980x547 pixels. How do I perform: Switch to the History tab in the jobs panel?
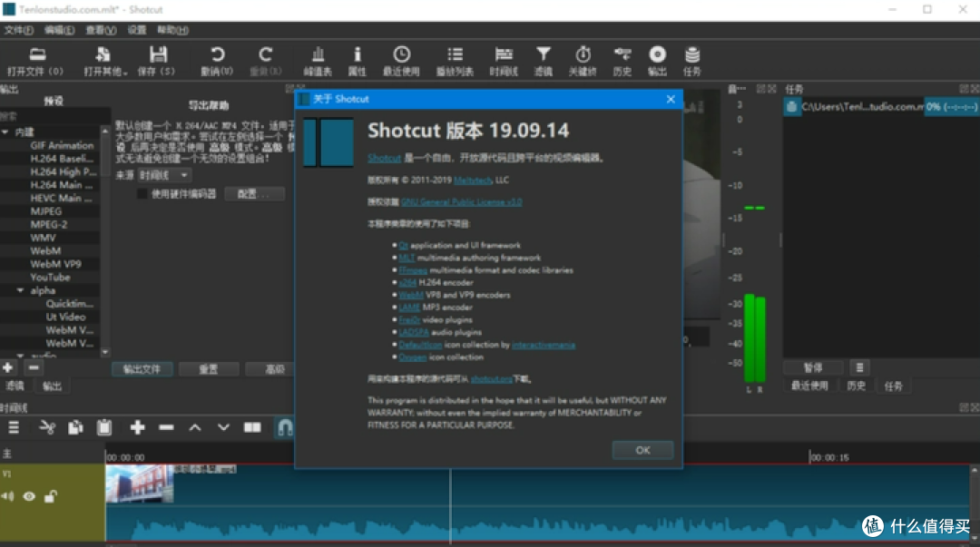(856, 386)
